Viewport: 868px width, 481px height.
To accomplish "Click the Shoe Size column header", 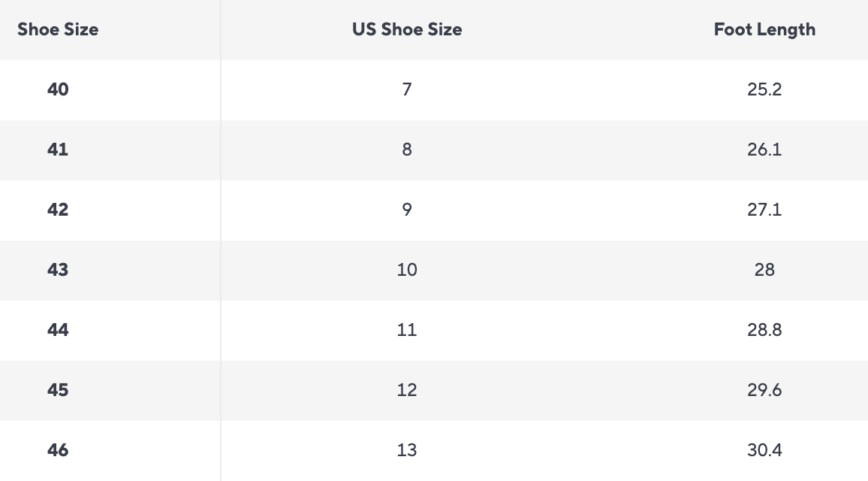I will pyautogui.click(x=58, y=30).
